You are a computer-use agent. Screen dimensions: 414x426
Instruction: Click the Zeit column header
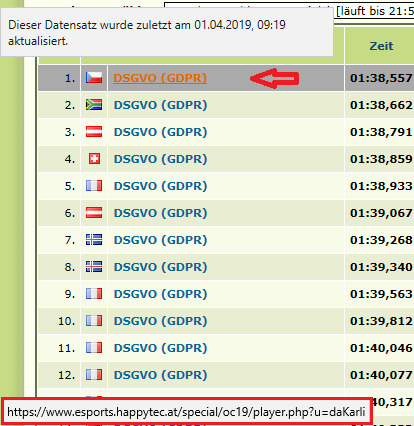coord(381,46)
